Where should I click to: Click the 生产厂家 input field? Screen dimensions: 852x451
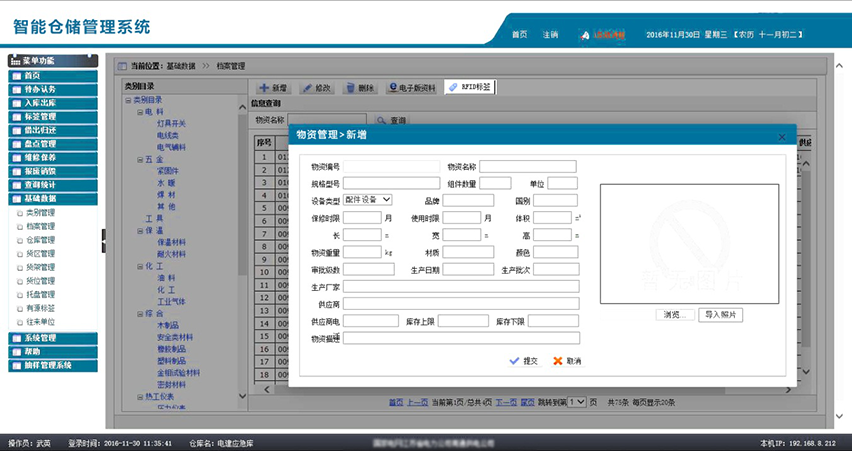[461, 286]
